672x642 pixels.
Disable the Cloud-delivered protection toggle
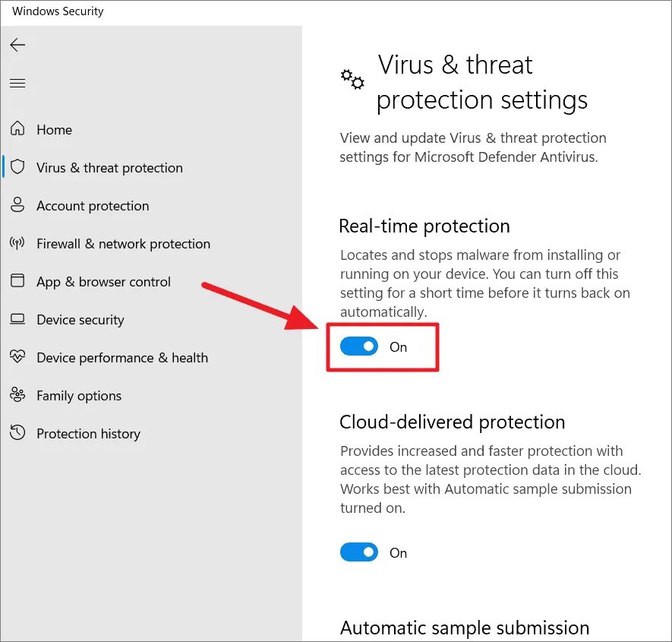pyautogui.click(x=359, y=552)
